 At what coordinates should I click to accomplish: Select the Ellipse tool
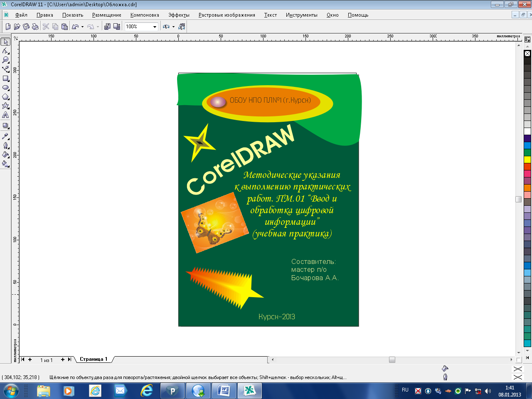click(5, 87)
